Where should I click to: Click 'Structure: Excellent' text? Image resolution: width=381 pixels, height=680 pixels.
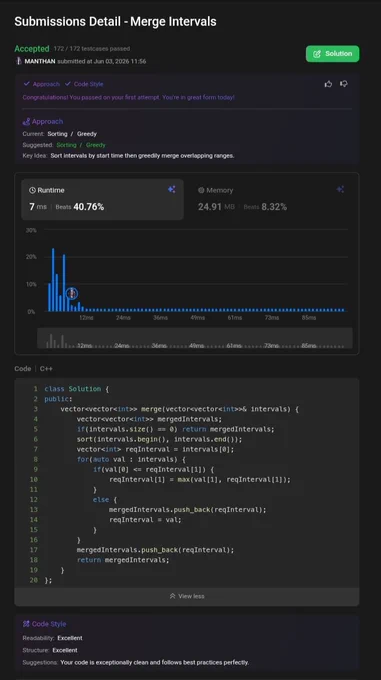[50, 650]
